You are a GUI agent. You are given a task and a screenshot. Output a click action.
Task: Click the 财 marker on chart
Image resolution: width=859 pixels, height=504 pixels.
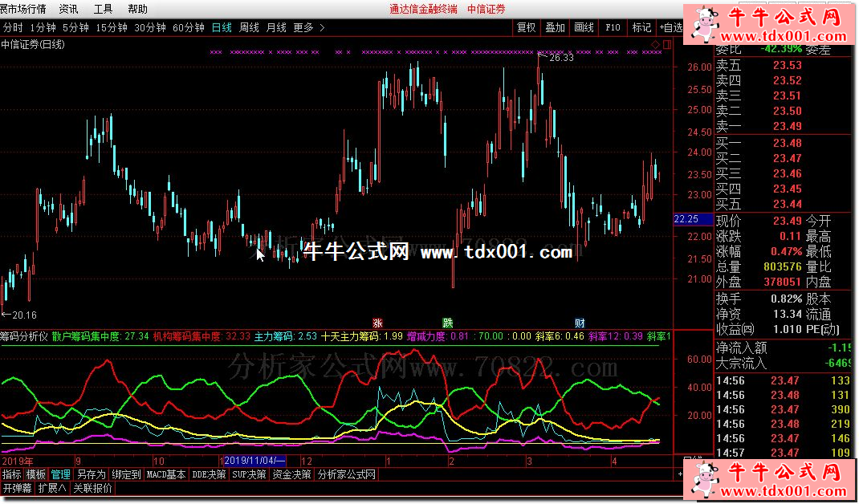point(580,323)
